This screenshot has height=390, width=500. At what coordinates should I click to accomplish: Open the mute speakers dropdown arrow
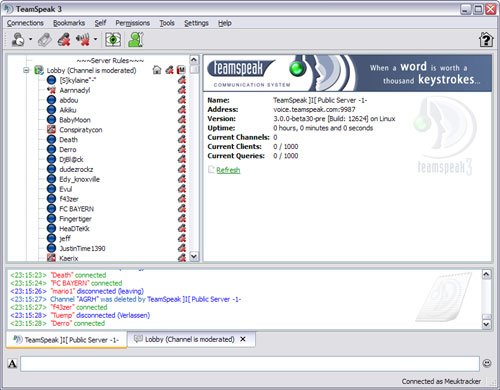[95, 40]
